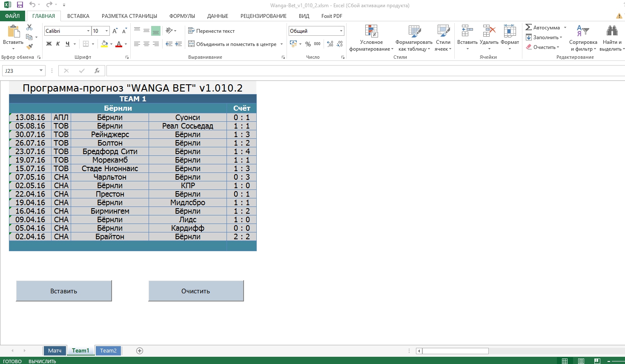
Task: Click Fill (Заполнить) in editing group
Action: click(544, 37)
